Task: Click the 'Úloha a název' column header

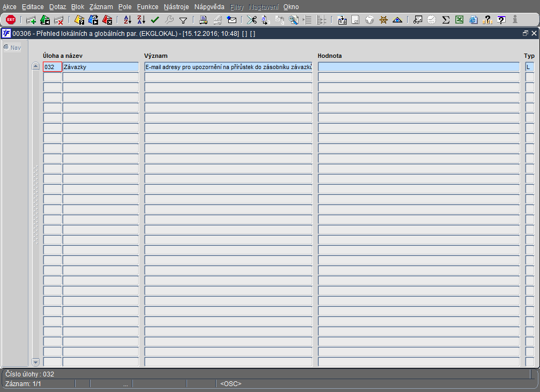Action: (63, 56)
